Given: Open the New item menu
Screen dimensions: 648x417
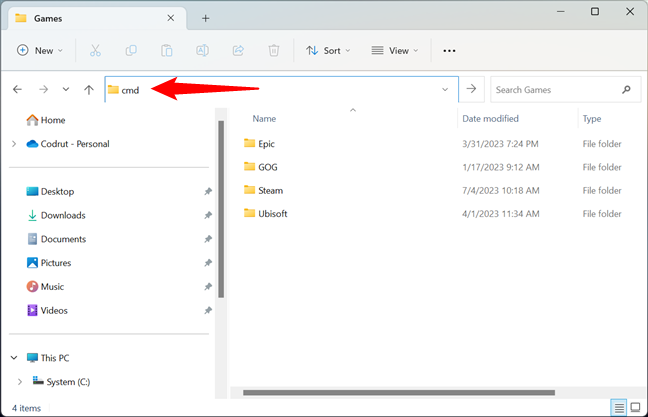Looking at the screenshot, I should click(40, 50).
